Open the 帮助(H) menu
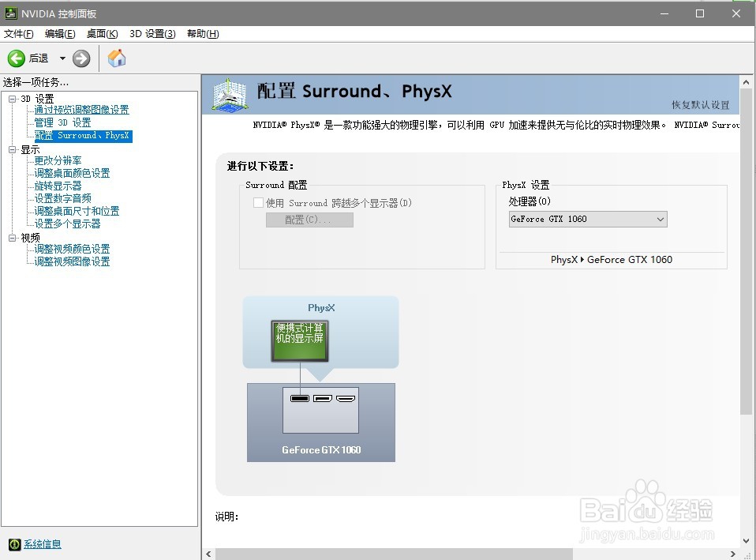Screen dimensions: 756x560 [203, 34]
